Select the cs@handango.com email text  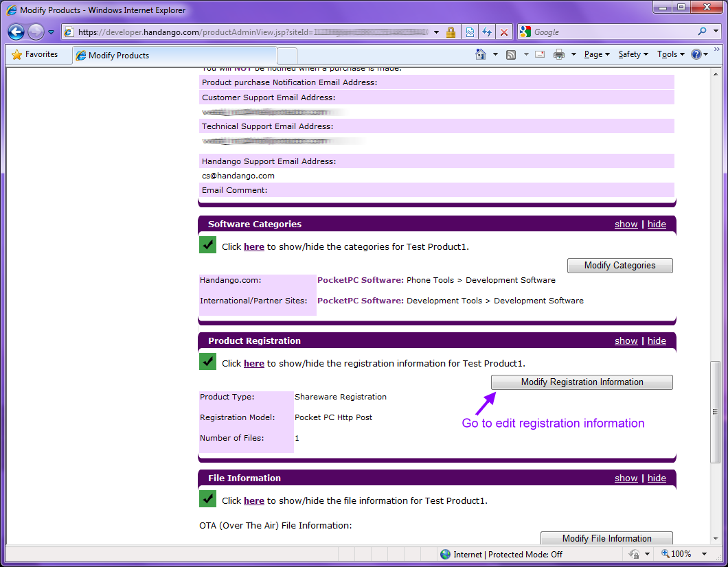[x=238, y=176]
